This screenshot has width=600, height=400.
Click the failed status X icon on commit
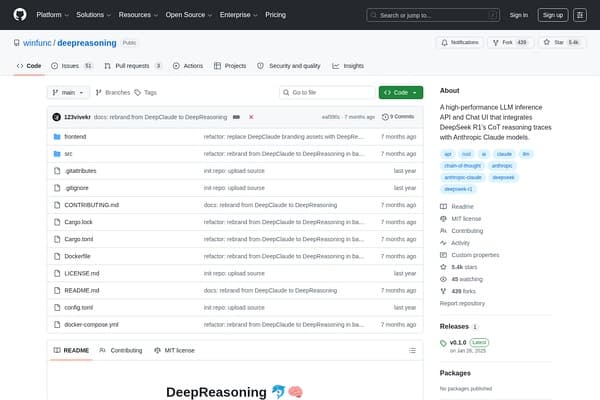251,117
